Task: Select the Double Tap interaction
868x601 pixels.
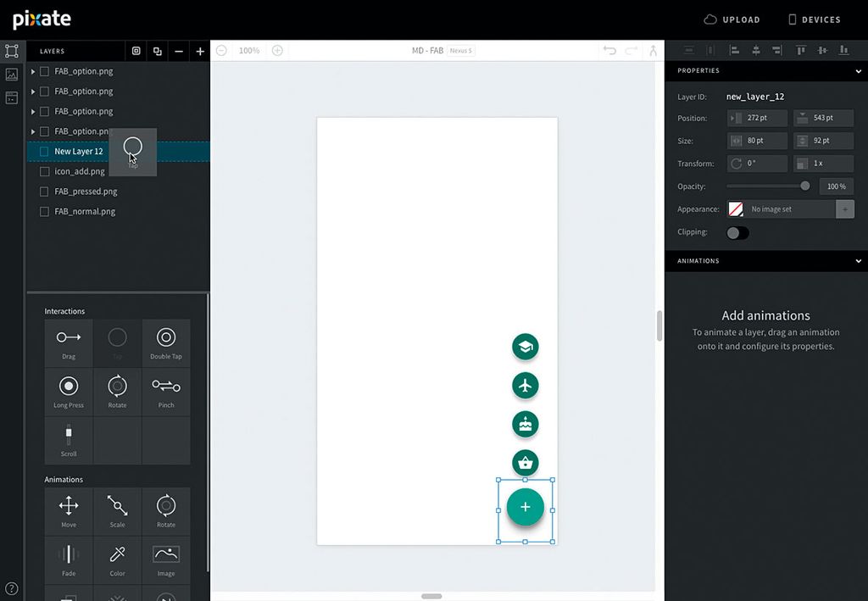Action: [166, 342]
